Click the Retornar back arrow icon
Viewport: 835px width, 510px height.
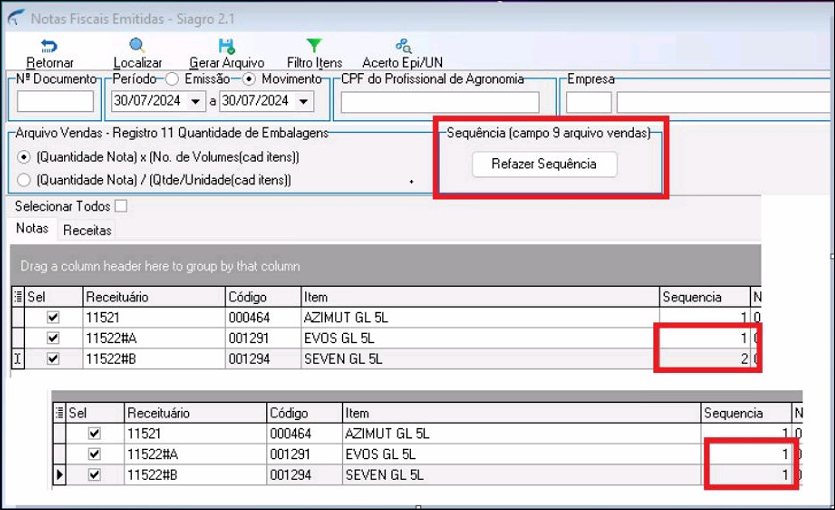[49, 46]
